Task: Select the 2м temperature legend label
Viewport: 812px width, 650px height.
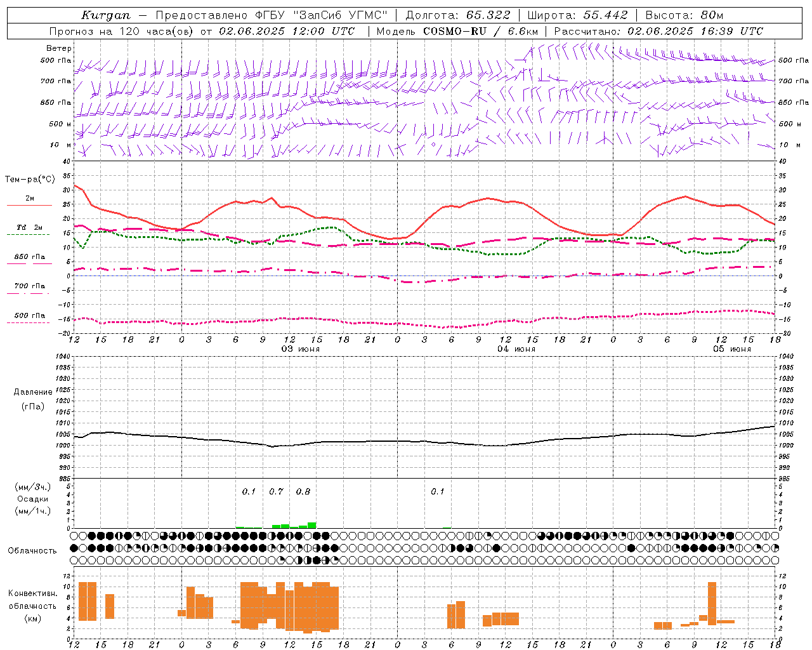Action: click(30, 198)
